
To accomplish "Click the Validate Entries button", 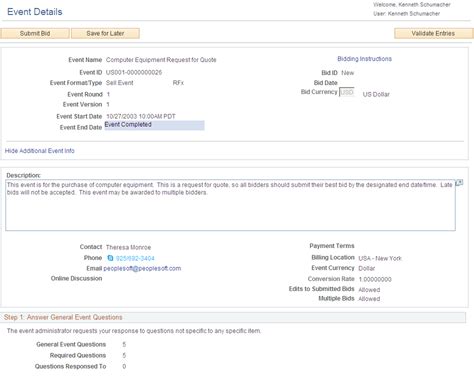I will pyautogui.click(x=433, y=33).
